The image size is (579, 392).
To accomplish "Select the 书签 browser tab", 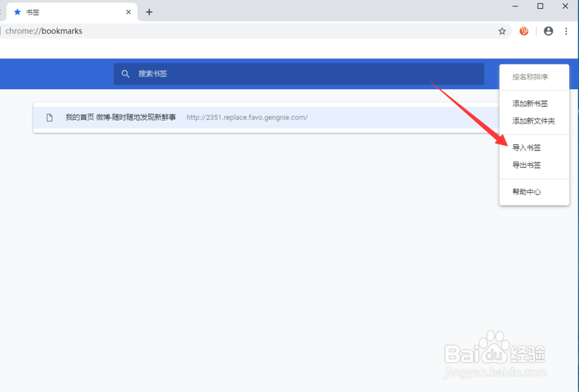I will (x=72, y=12).
